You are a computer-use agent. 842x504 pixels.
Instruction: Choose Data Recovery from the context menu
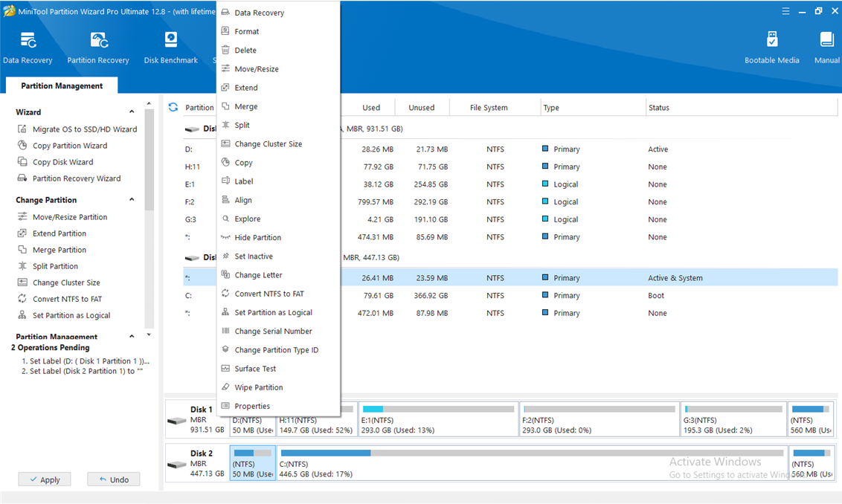click(x=278, y=13)
